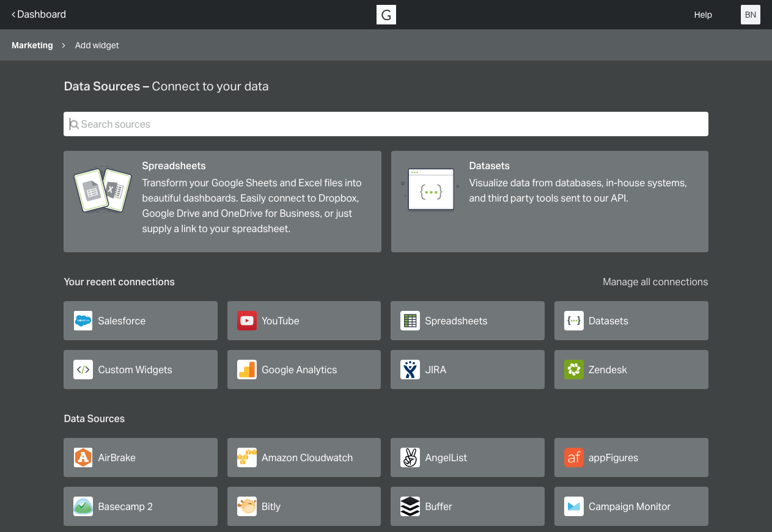Pick the Bitly label

pos(271,506)
